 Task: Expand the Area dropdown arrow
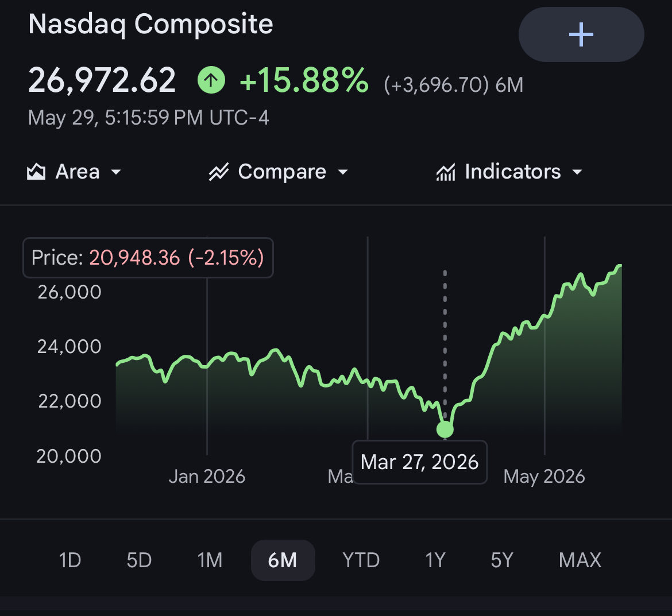click(x=115, y=172)
